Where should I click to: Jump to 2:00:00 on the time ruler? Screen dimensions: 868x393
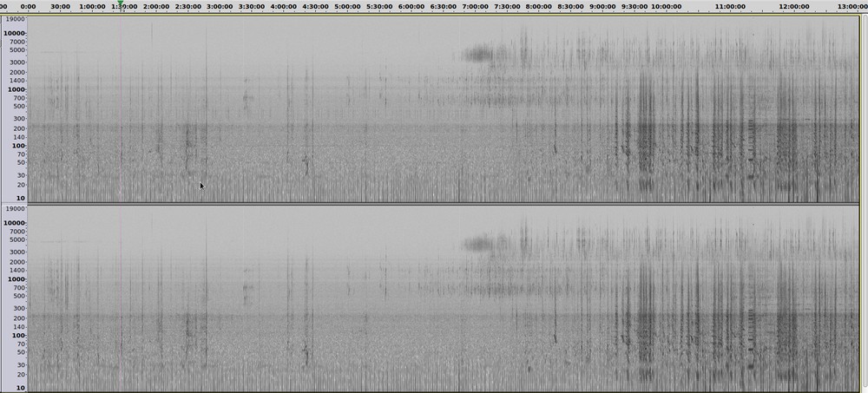coord(156,6)
